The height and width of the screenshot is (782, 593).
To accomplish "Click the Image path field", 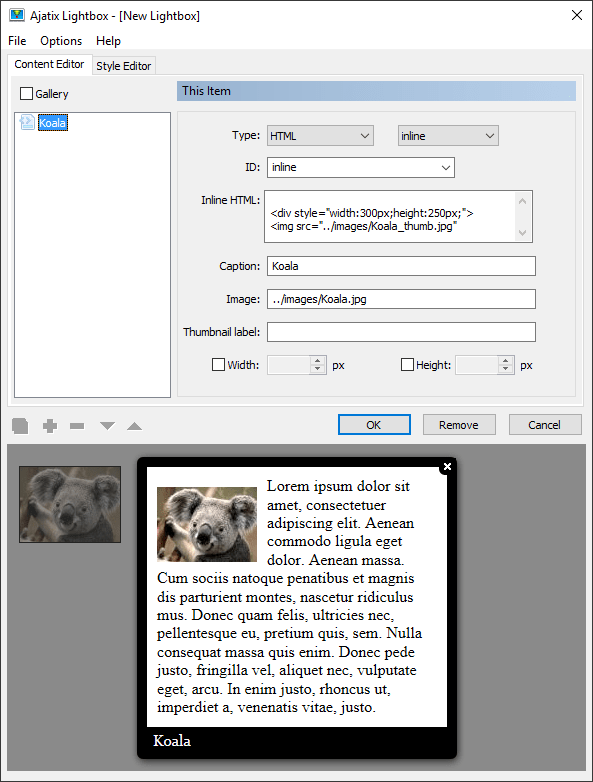I will tap(401, 299).
